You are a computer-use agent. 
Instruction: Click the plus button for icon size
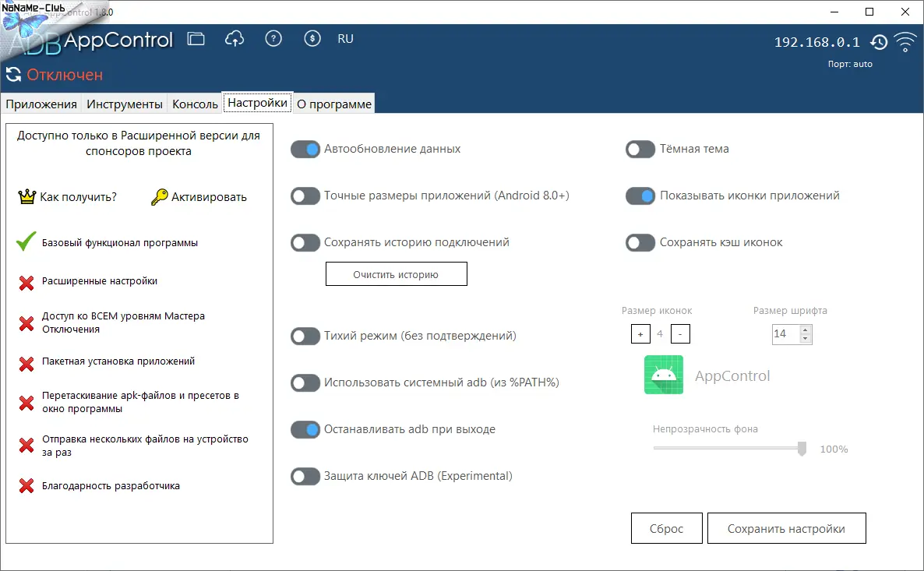pos(640,334)
